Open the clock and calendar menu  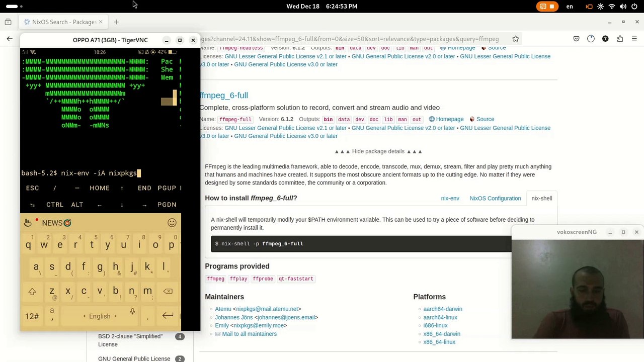point(322,7)
